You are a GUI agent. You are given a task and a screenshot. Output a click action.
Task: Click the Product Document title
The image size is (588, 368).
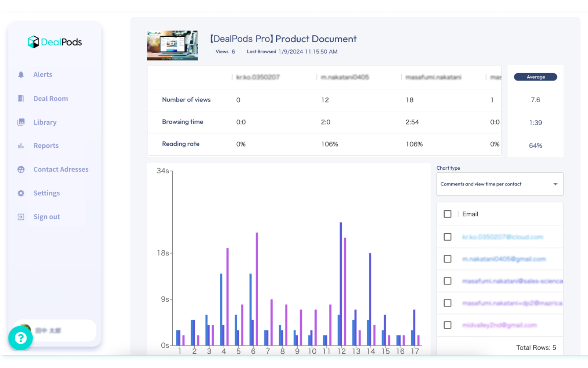283,39
